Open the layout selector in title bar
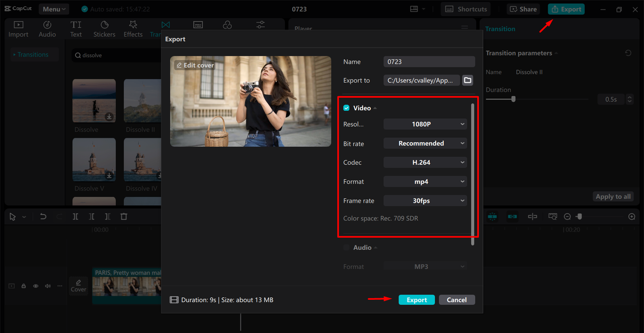The height and width of the screenshot is (333, 644). [x=418, y=9]
